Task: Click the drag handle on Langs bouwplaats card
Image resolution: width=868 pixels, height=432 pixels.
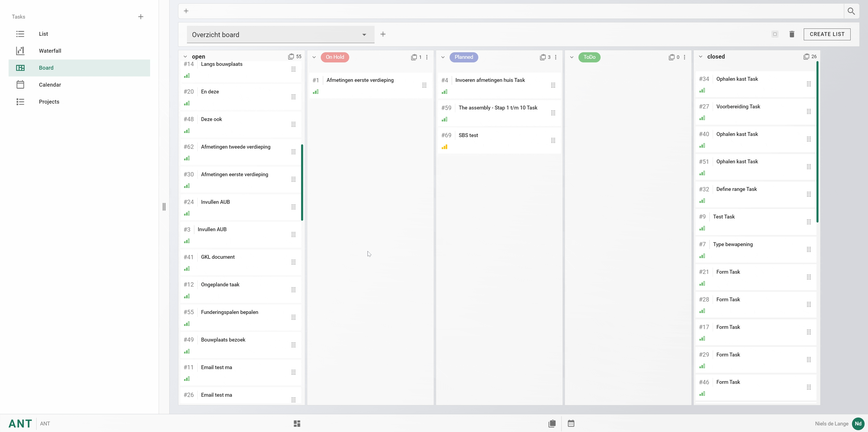Action: pyautogui.click(x=293, y=69)
